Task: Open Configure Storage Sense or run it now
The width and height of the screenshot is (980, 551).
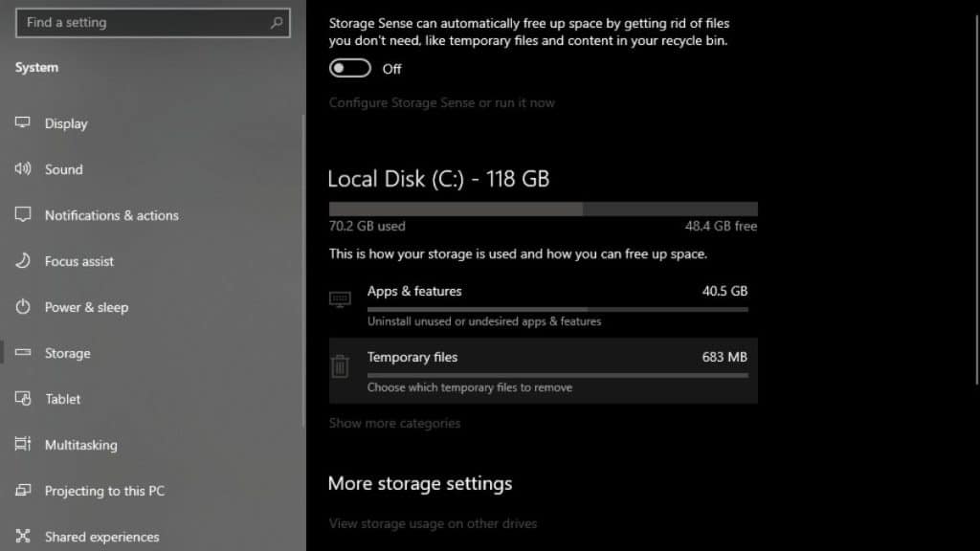Action: point(441,102)
